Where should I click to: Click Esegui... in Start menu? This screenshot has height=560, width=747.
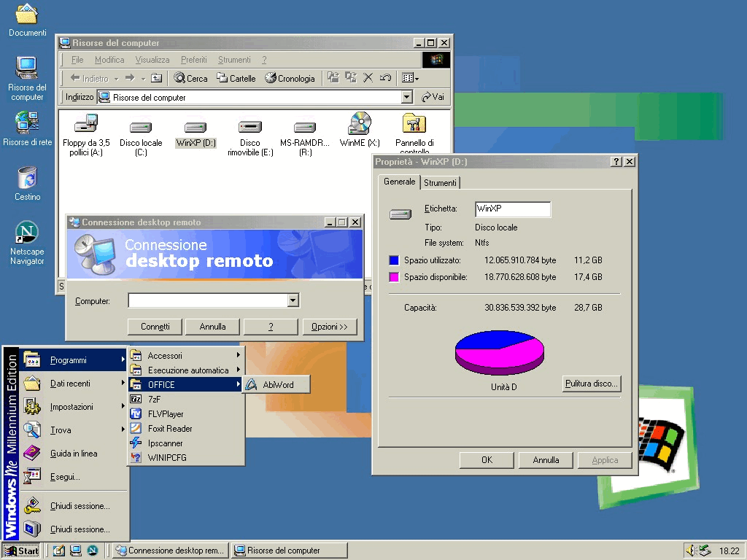74,477
